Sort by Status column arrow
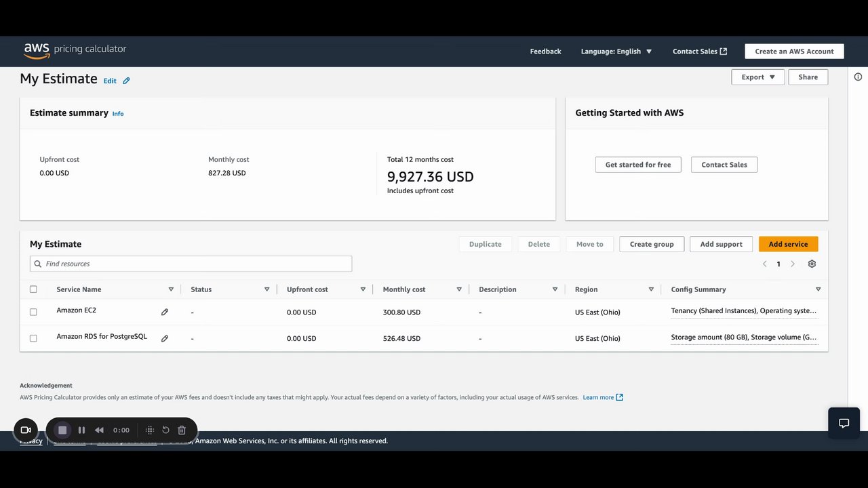The width and height of the screenshot is (868, 488). [267, 289]
